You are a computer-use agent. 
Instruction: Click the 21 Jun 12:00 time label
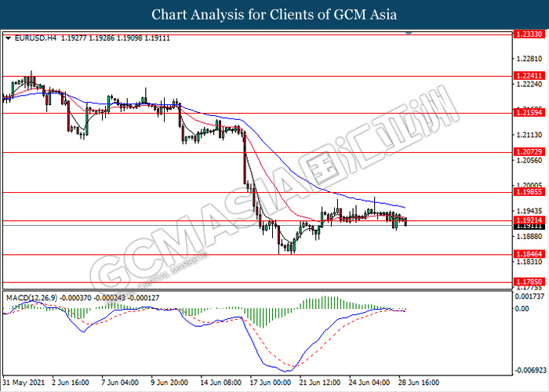320,383
